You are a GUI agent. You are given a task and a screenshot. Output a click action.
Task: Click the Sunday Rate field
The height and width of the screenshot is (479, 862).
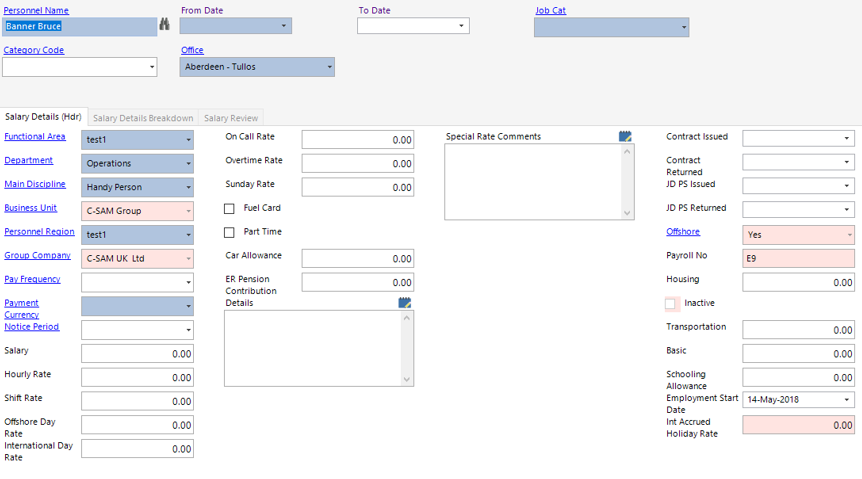click(358, 187)
